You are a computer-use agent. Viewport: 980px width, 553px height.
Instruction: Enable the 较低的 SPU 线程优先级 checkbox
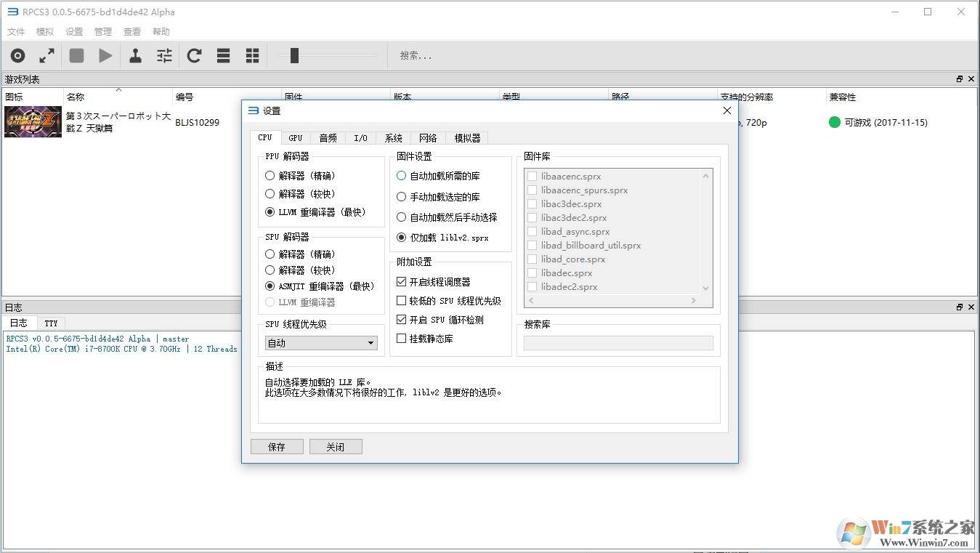[x=402, y=300]
